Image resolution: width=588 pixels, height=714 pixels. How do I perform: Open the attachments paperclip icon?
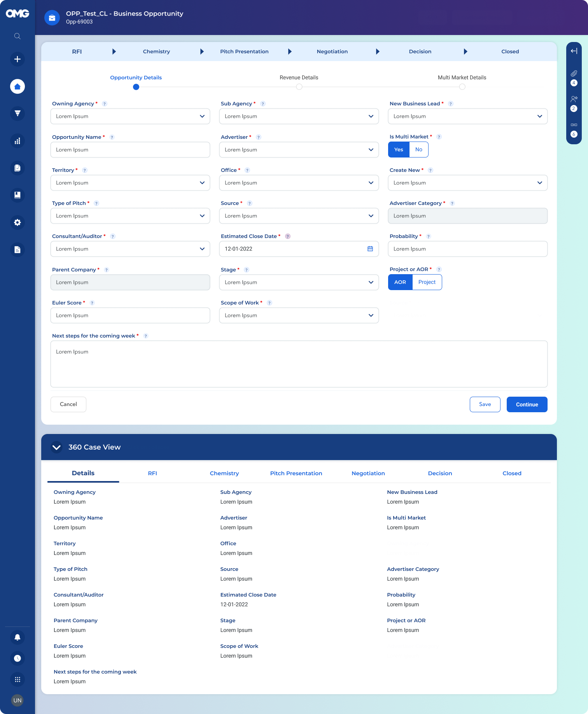click(574, 73)
